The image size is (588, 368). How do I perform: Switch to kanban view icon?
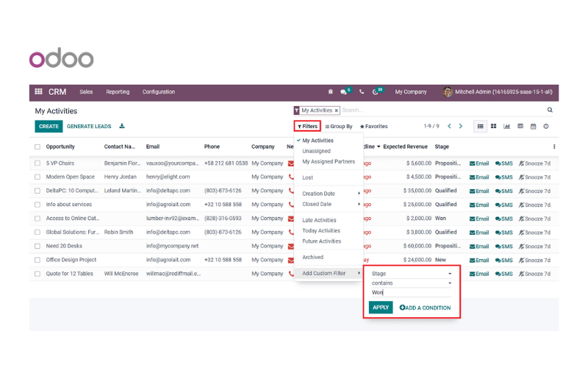pos(493,126)
